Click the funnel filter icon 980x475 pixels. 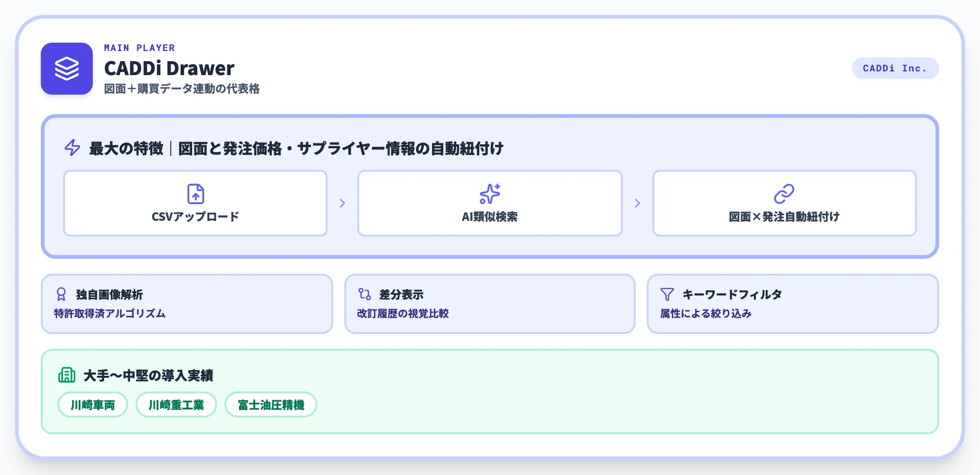667,294
